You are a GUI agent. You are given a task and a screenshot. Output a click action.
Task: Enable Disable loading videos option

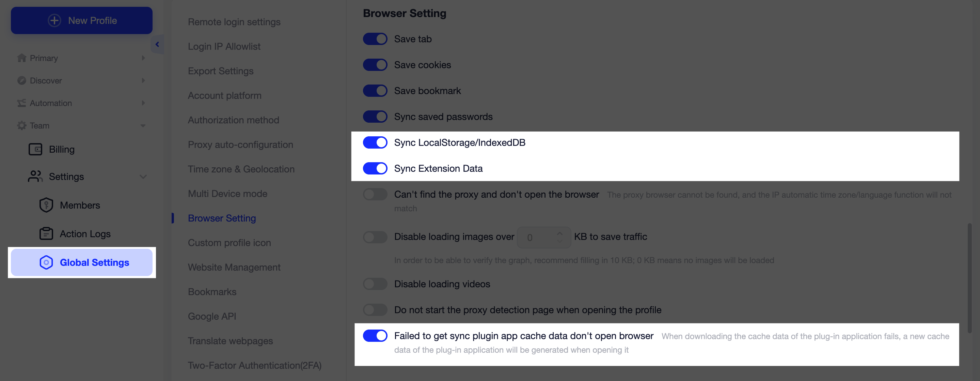[x=375, y=284]
